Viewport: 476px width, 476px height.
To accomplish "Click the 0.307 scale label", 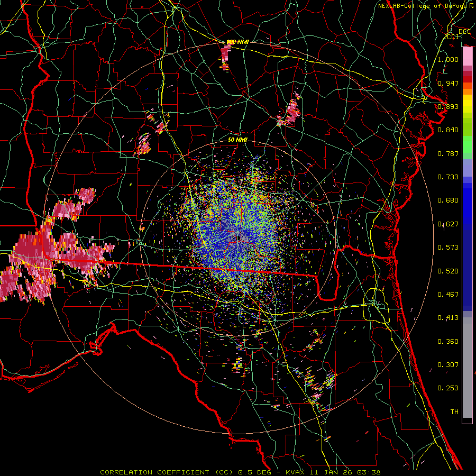I will 448,365.
